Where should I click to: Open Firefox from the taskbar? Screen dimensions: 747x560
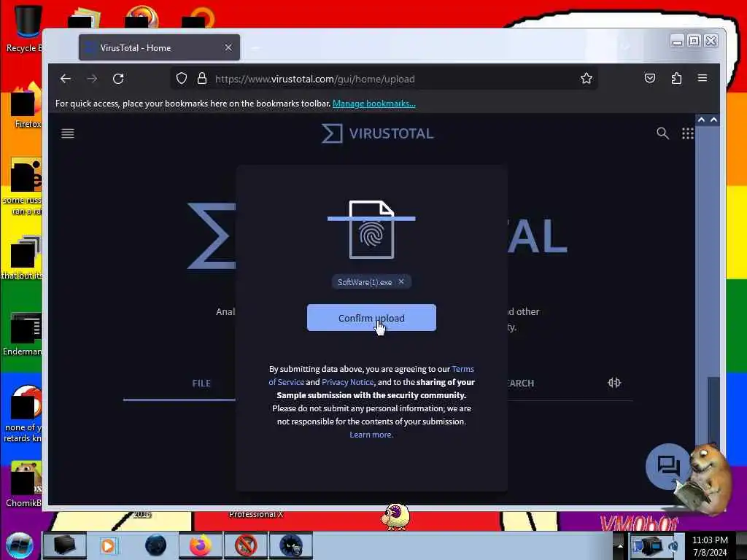pos(201,545)
